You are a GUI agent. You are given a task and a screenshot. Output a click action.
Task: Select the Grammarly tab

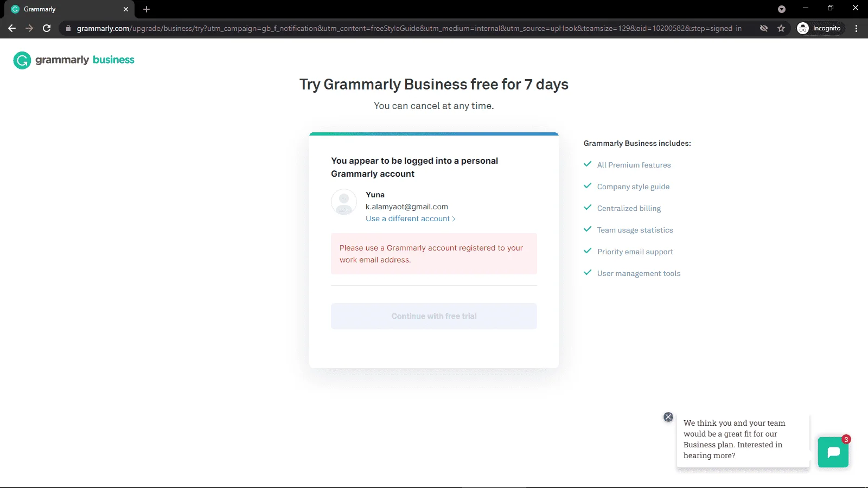[x=71, y=9]
